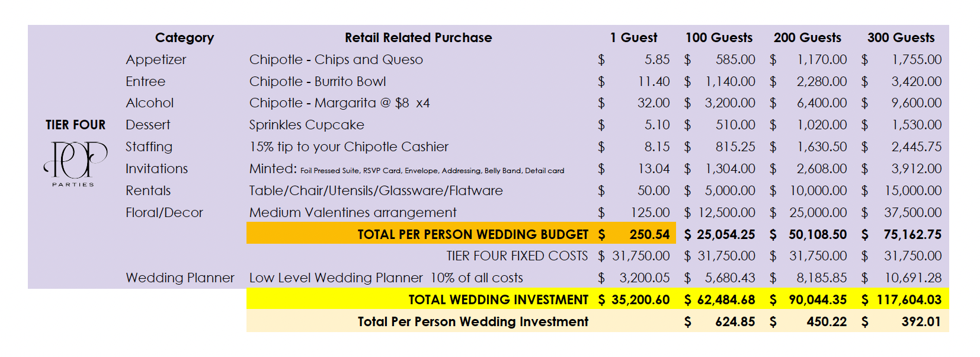Select the orange Total Per Person Wedding Budget cell

462,234
